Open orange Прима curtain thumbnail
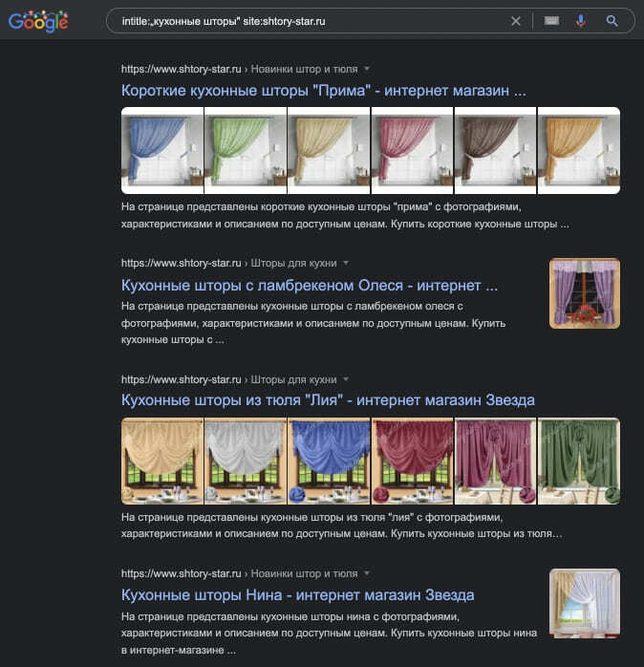Screen dimensions: 644x667 [x=579, y=150]
